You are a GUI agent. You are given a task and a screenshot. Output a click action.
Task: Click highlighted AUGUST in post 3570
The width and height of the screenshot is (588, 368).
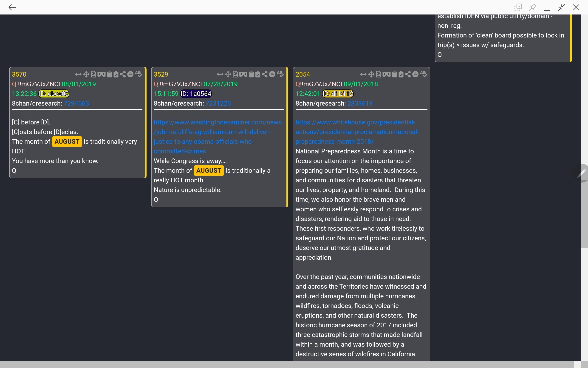click(67, 142)
